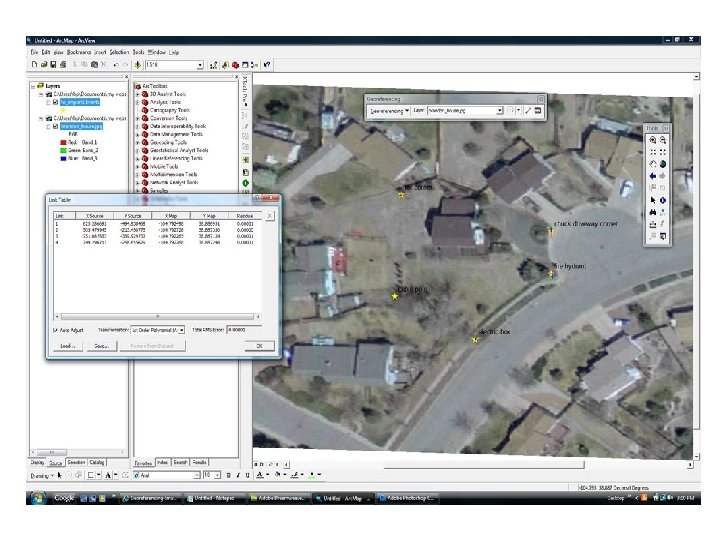The width and height of the screenshot is (720, 540).
Task: Open the Transformation dropdown
Action: point(182,330)
